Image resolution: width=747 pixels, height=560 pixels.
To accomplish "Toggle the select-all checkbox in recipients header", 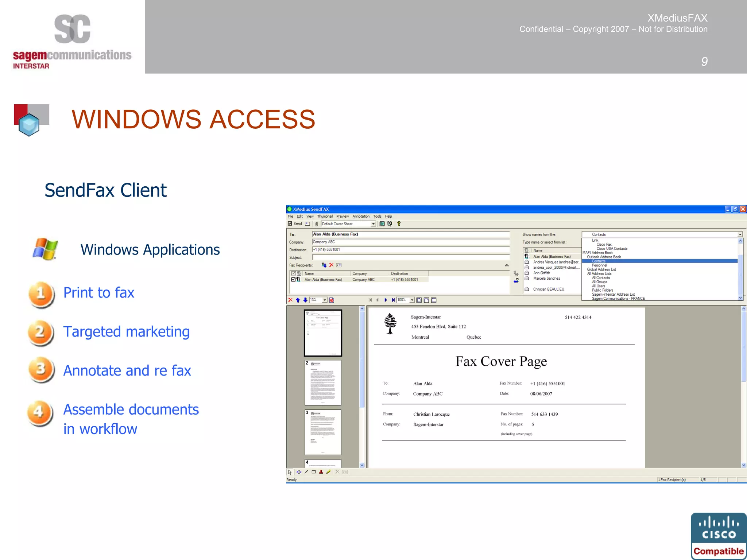I will coord(293,273).
